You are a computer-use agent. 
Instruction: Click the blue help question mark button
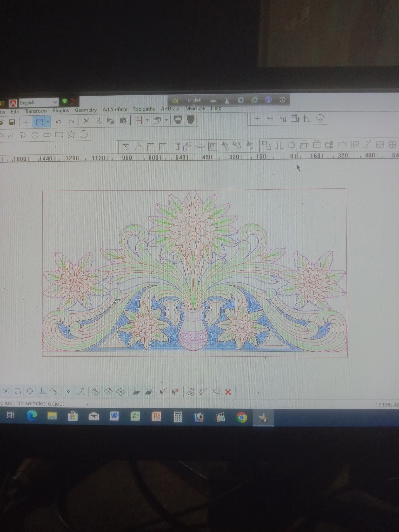click(x=268, y=99)
